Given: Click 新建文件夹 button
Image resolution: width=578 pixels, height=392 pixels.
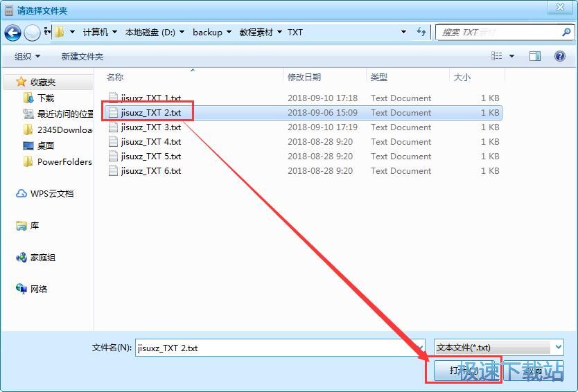Looking at the screenshot, I should coord(82,56).
